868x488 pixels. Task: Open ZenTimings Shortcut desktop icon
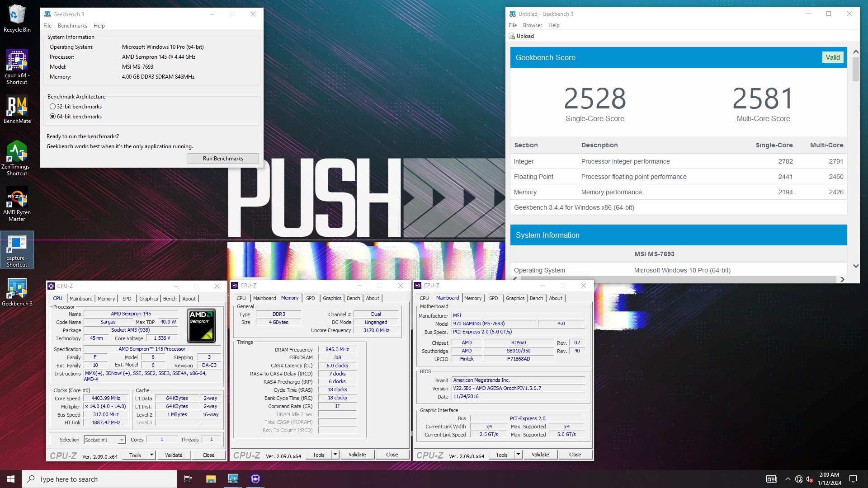(17, 158)
